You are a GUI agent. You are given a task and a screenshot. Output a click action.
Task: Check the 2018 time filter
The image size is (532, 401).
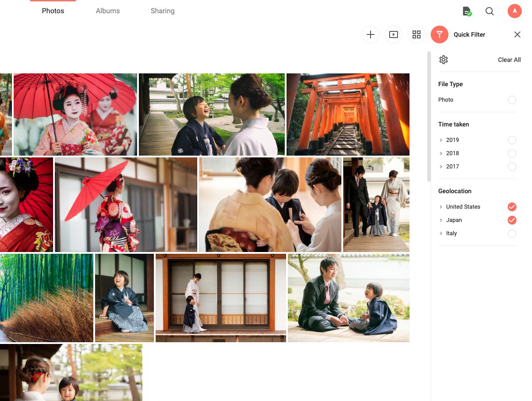tap(512, 153)
